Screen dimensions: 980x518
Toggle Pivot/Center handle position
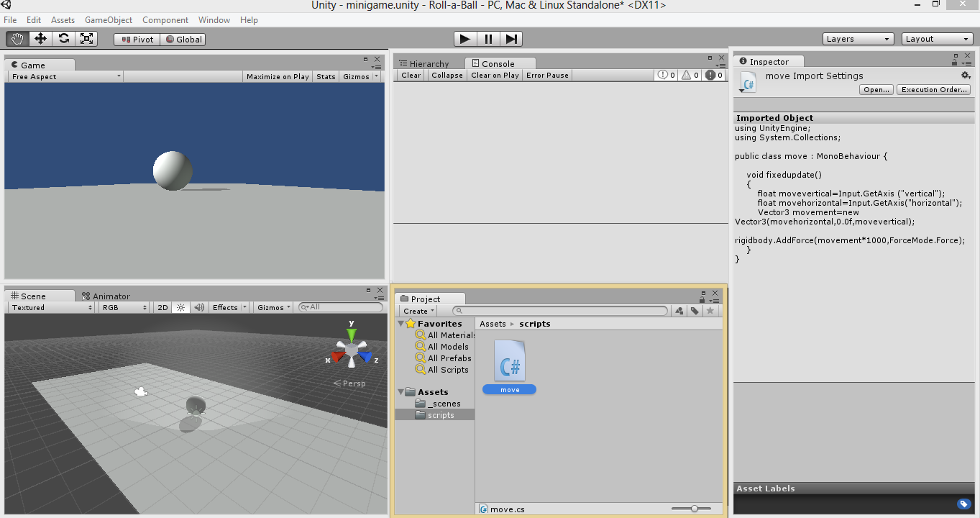point(137,40)
